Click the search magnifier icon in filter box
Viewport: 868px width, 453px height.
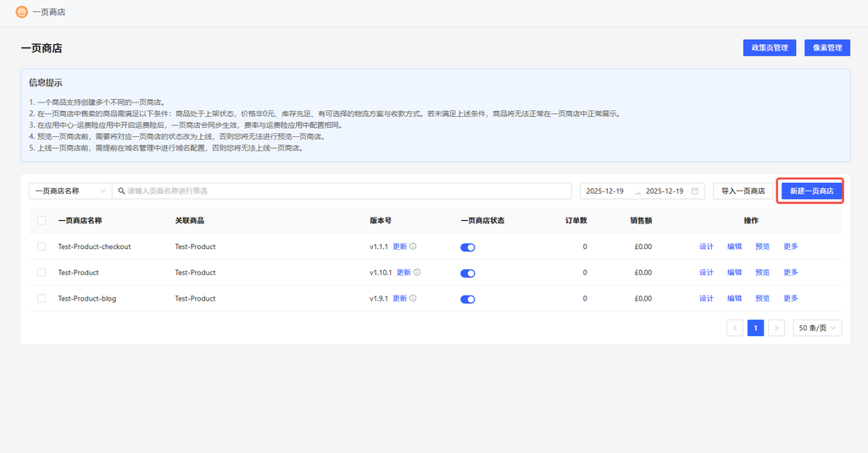[x=120, y=191]
